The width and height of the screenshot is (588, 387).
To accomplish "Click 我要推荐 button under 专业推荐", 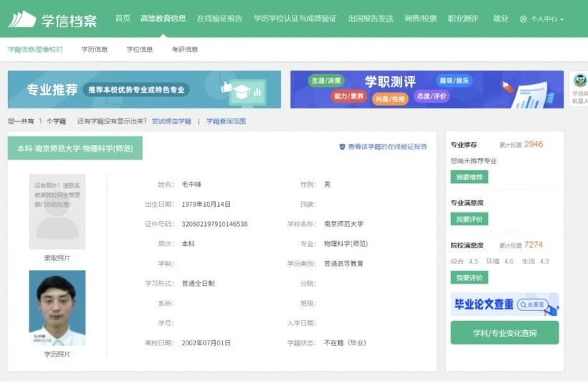I will point(469,177).
